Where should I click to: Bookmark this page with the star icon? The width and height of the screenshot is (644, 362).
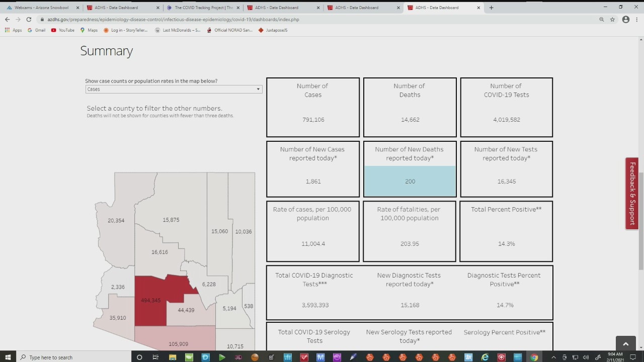pyautogui.click(x=612, y=19)
